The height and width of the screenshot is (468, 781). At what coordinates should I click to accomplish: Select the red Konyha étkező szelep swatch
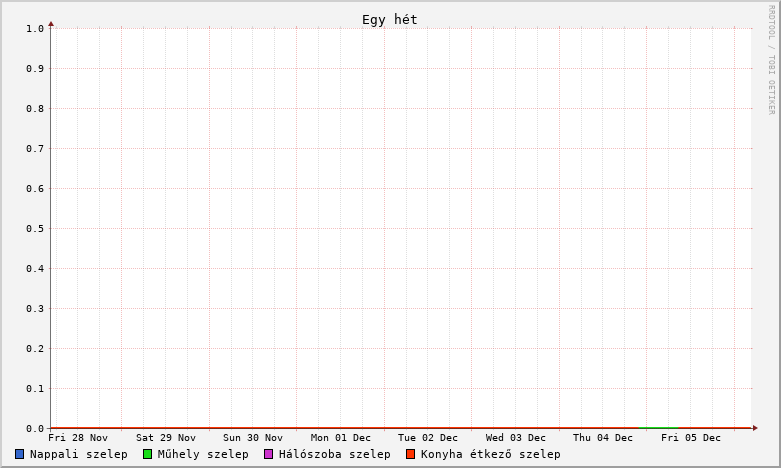click(x=410, y=454)
